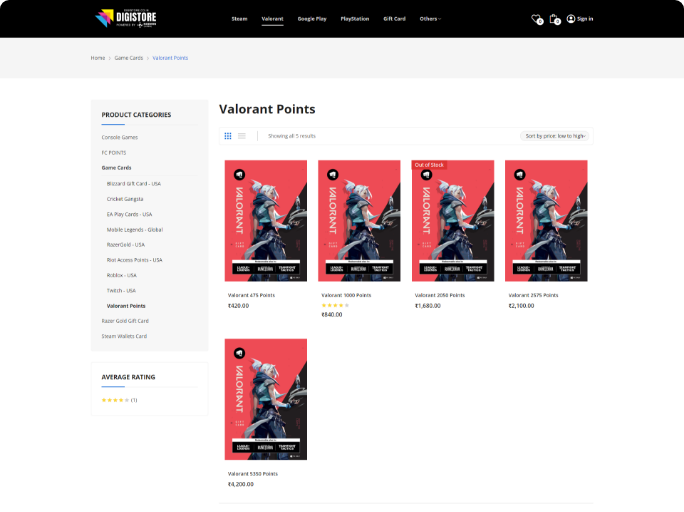Viewport: 684px width, 512px height.
Task: Click the Sign in link
Action: (x=585, y=19)
